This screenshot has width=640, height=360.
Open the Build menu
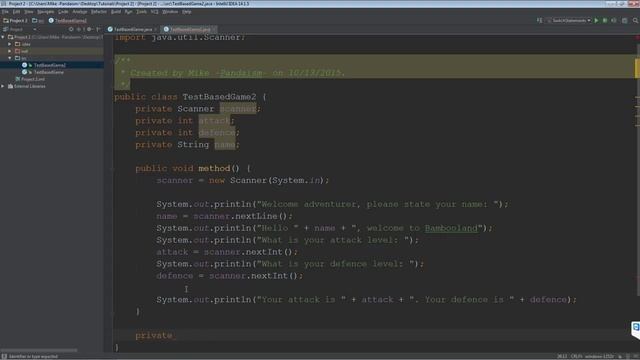pyautogui.click(x=116, y=12)
